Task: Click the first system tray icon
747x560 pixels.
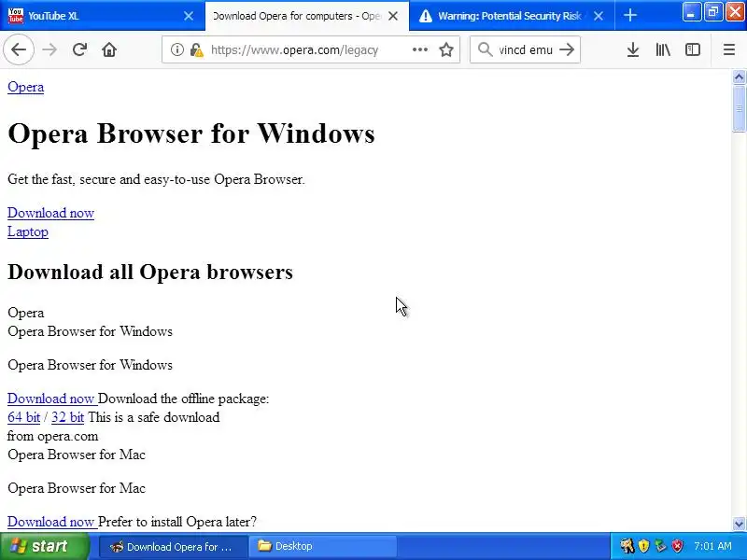Action: 627,546
